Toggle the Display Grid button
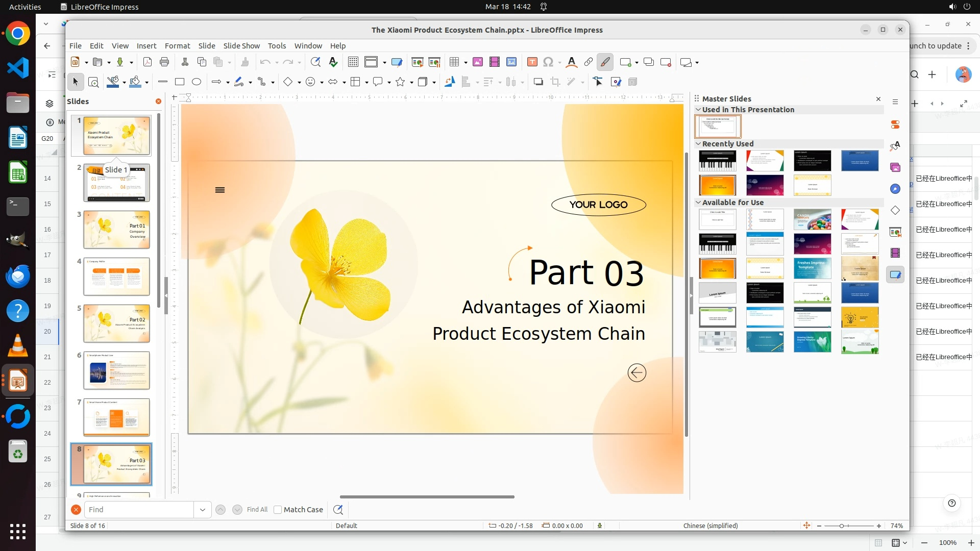This screenshot has height=551, width=980. click(x=353, y=62)
